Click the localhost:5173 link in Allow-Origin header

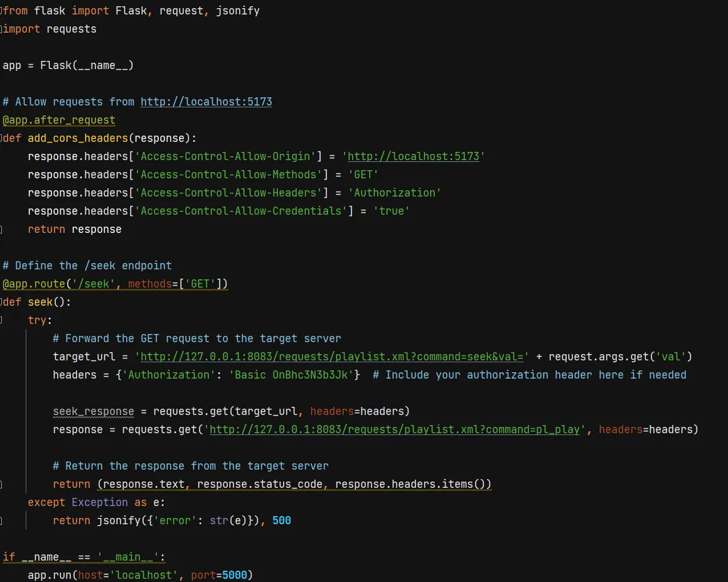[413, 156]
